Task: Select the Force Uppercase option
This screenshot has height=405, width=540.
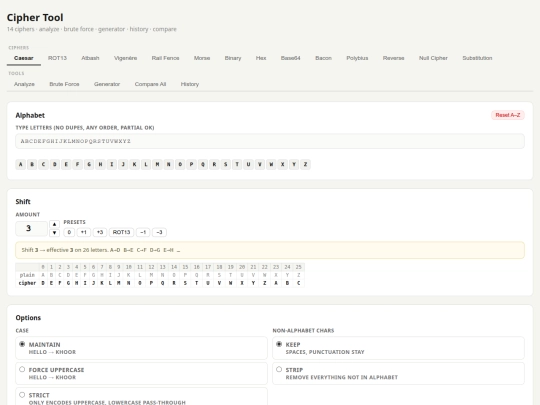Action: pyautogui.click(x=141, y=373)
